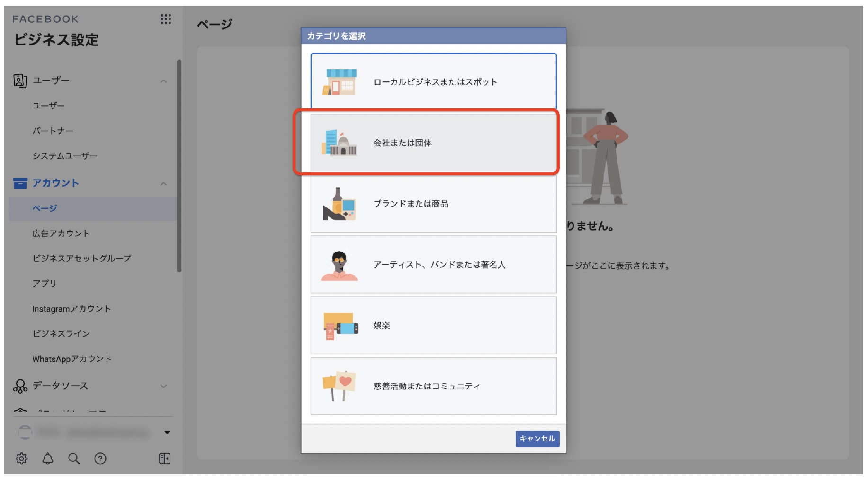Collapse the アカウント section chevron

[163, 183]
